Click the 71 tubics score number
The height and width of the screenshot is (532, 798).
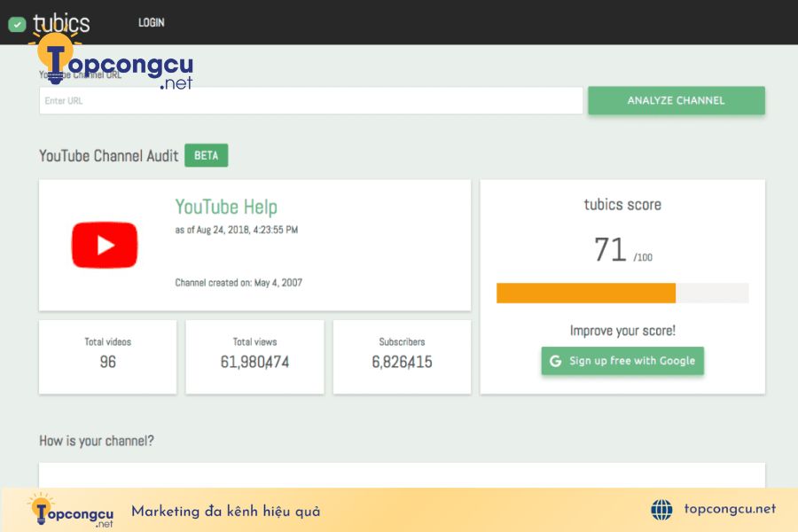610,249
